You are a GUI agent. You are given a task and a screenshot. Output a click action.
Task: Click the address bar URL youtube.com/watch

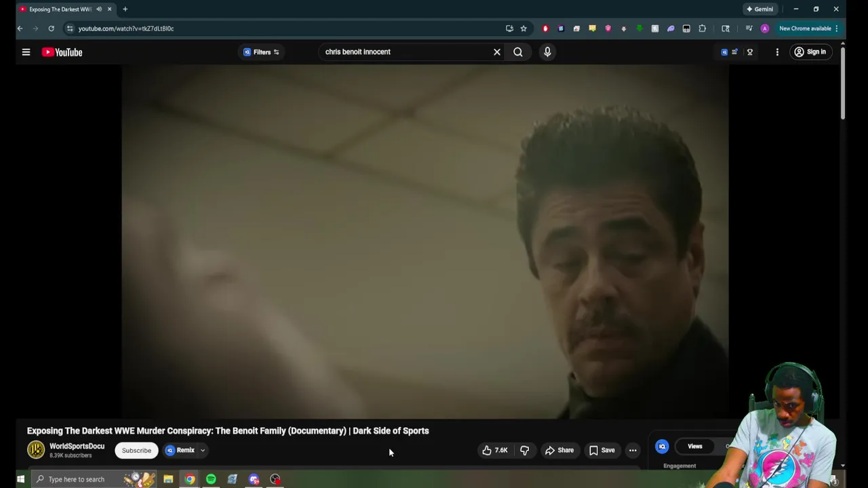pos(125,28)
